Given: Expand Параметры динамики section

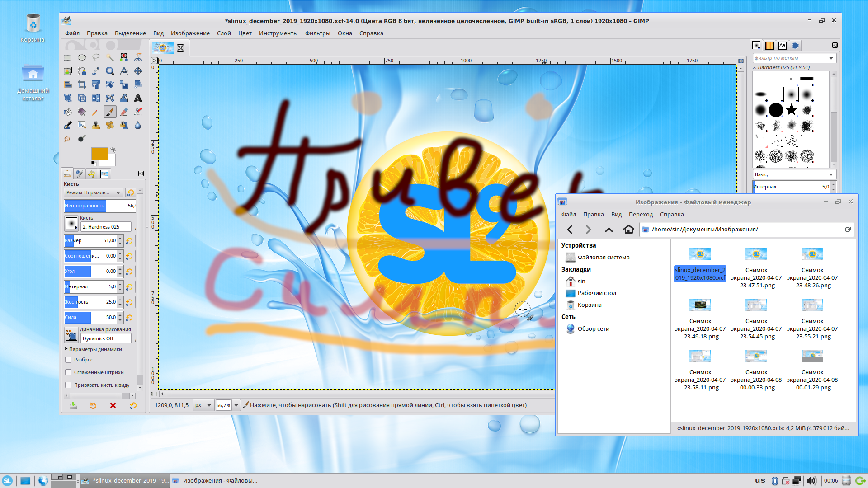Looking at the screenshot, I should pyautogui.click(x=66, y=349).
